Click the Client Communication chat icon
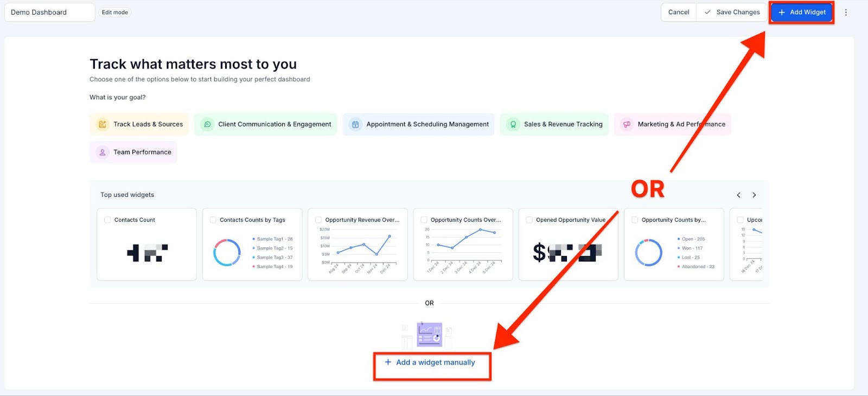Image resolution: width=868 pixels, height=396 pixels. [x=207, y=124]
